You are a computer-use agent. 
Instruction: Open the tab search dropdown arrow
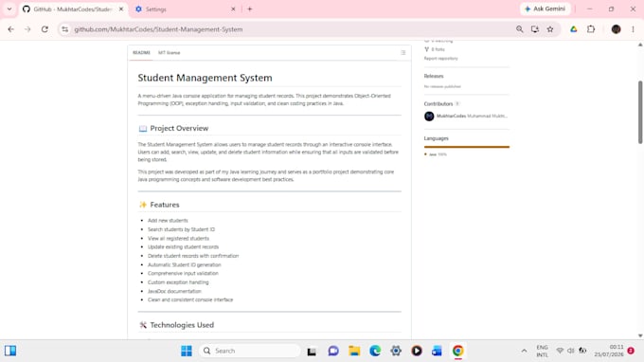tap(9, 9)
